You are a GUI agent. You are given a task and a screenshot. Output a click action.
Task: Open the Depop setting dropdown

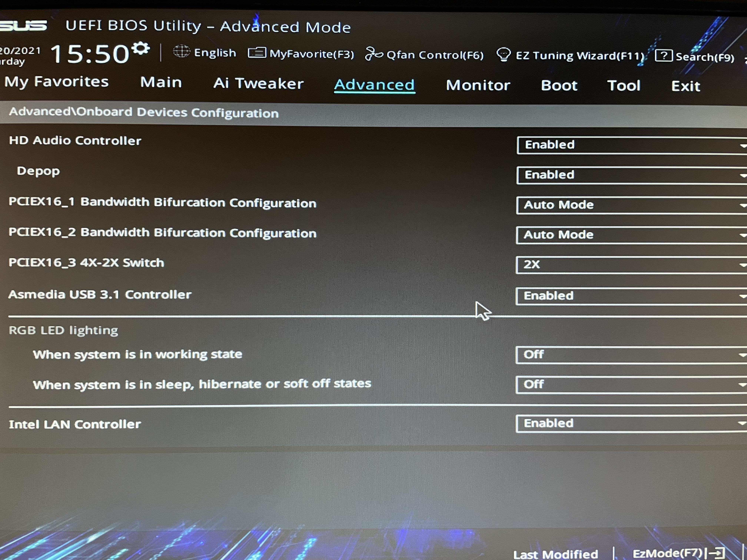(x=632, y=175)
